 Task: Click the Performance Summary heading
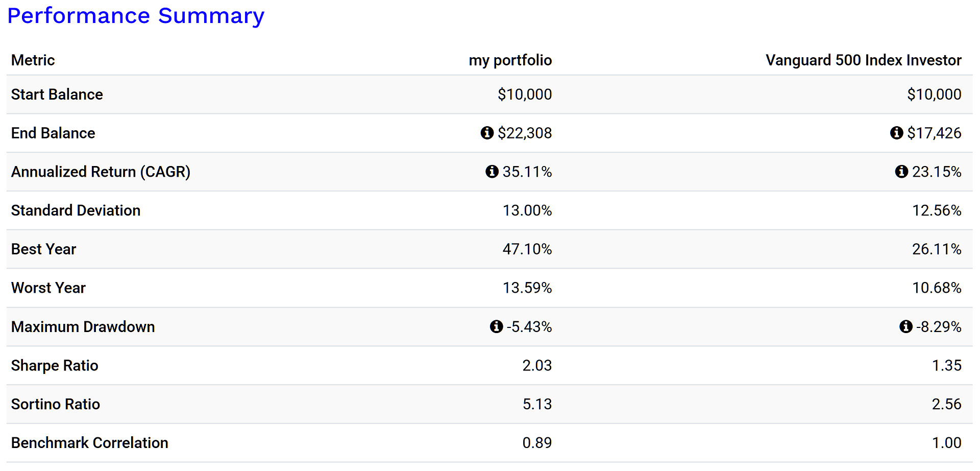tap(136, 16)
